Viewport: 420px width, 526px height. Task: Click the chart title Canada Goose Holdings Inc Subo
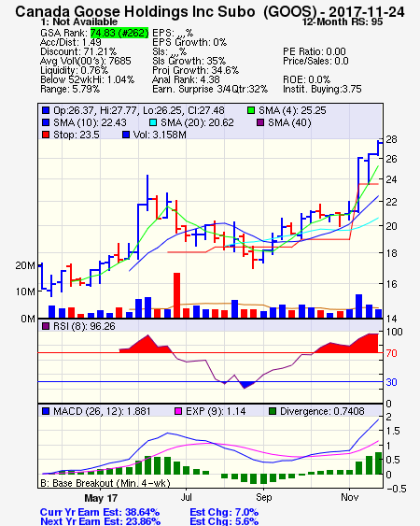coord(135,12)
